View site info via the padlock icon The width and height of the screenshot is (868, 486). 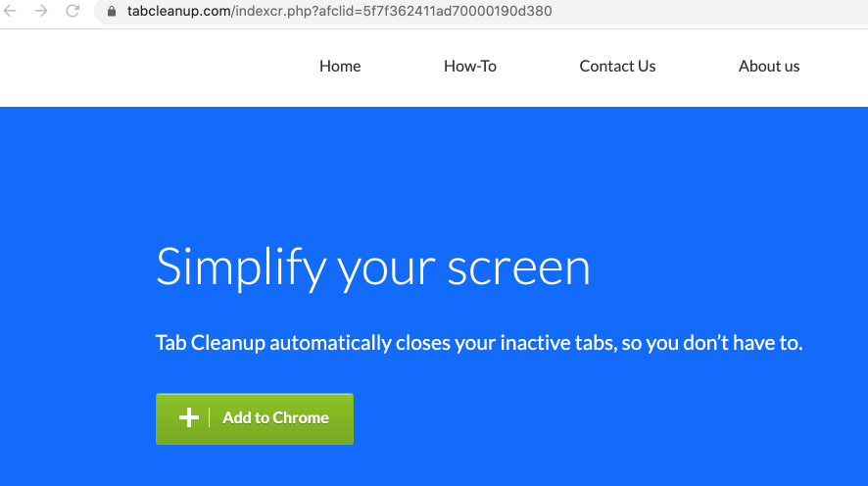point(111,12)
